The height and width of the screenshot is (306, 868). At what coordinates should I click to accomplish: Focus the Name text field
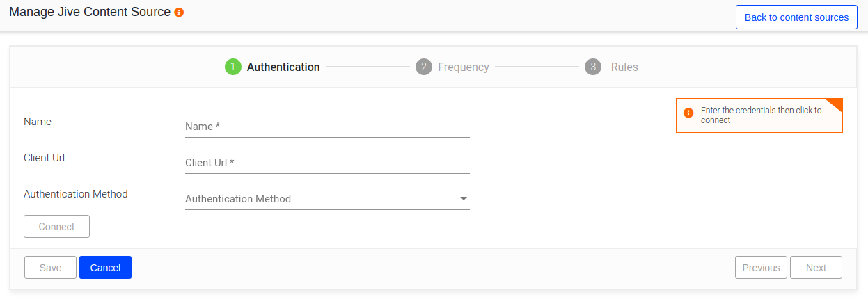327,127
